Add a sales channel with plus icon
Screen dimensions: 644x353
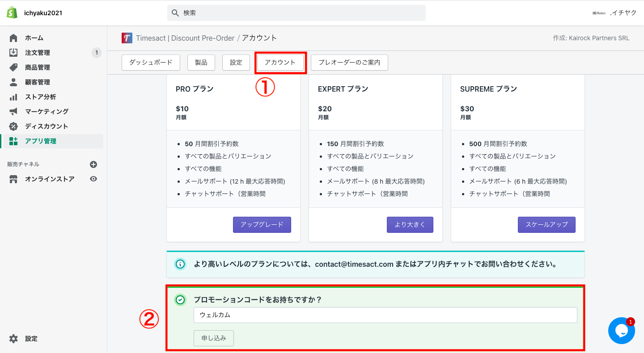pyautogui.click(x=93, y=164)
